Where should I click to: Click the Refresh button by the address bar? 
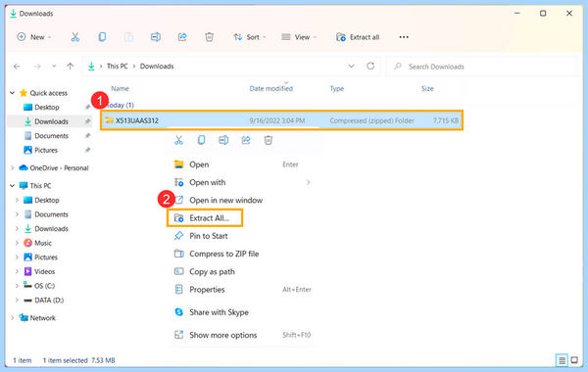coord(370,66)
